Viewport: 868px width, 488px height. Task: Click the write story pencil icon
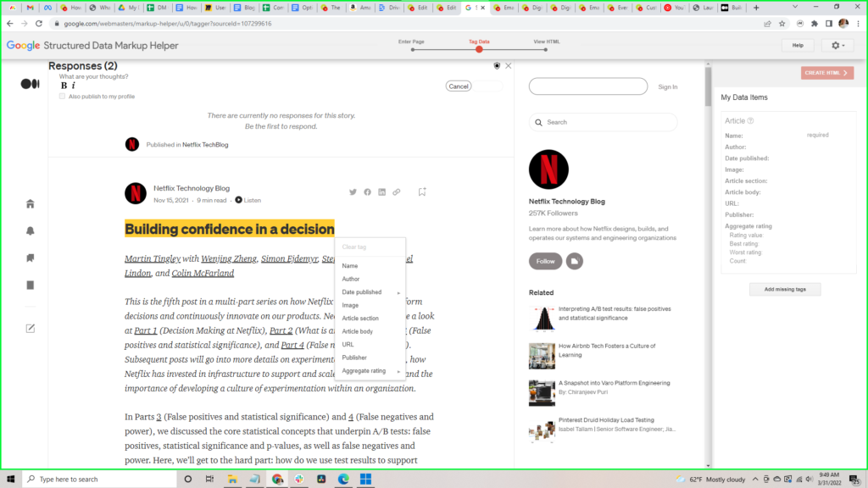point(31,328)
